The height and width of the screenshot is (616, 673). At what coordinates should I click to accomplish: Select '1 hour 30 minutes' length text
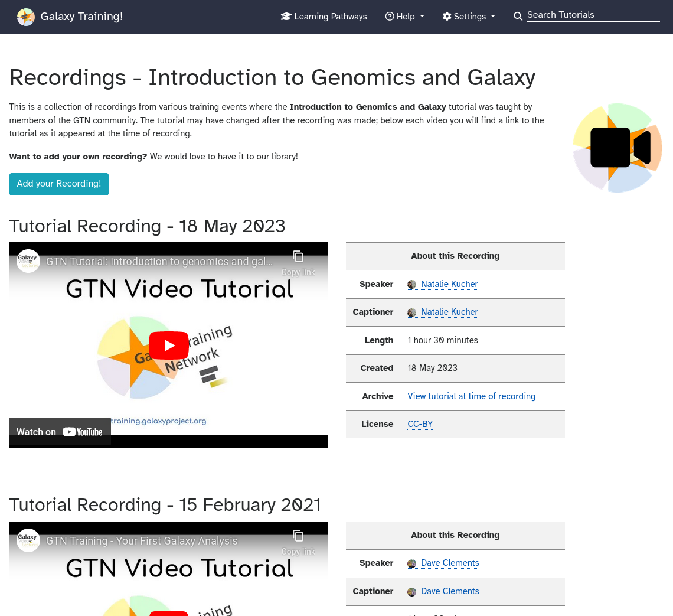tap(443, 340)
